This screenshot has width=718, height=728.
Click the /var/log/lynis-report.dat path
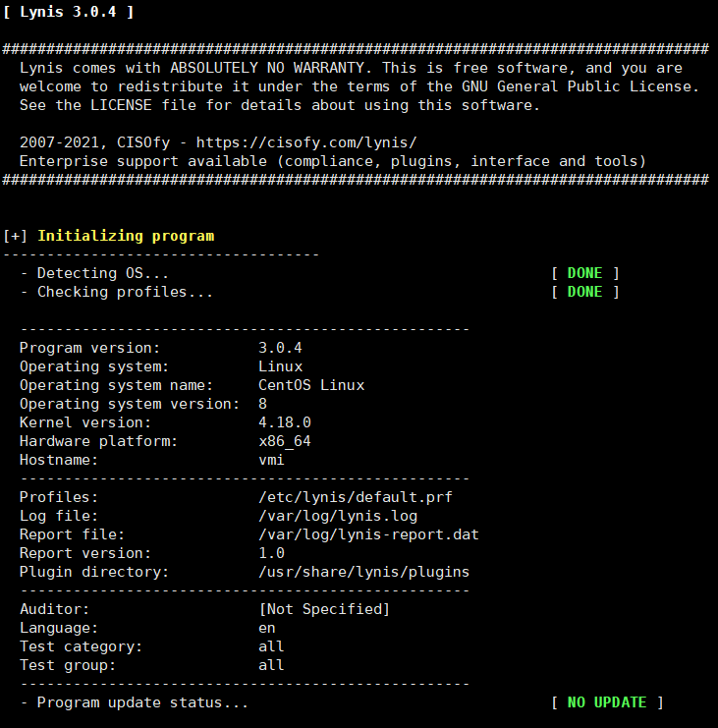click(368, 534)
